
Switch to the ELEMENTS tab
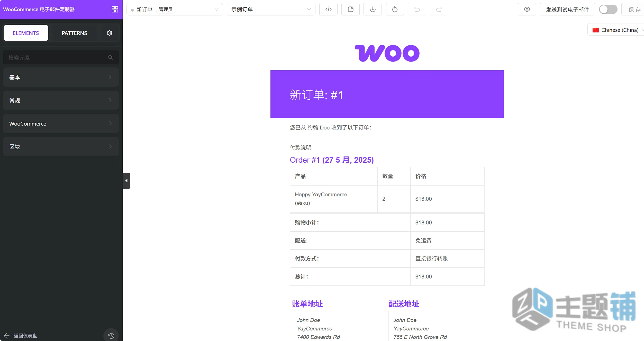[26, 33]
